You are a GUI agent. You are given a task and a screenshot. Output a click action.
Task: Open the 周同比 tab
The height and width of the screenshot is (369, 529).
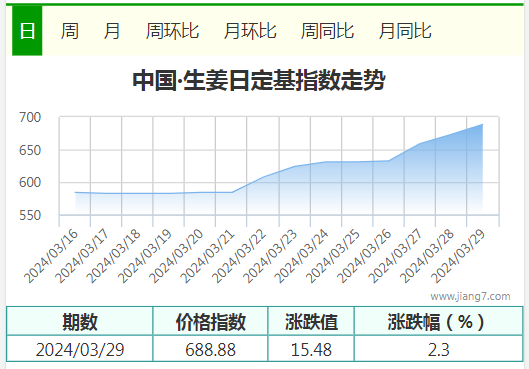(x=327, y=31)
